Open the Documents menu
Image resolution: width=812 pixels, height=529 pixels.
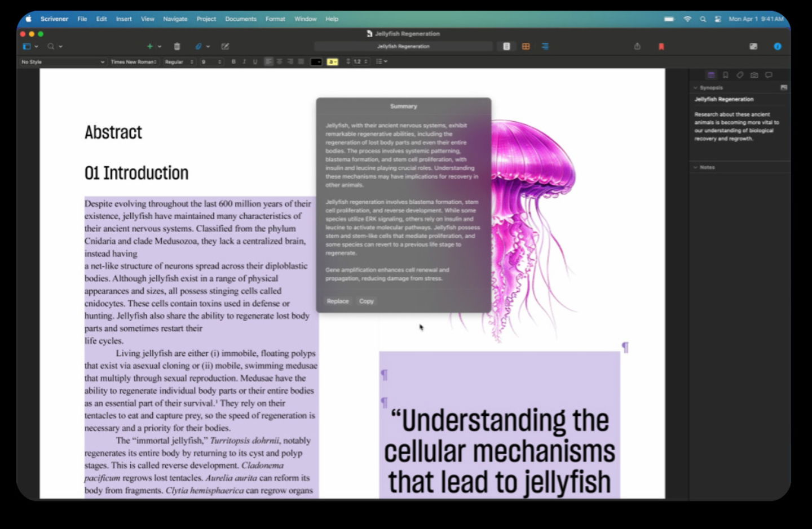(241, 19)
